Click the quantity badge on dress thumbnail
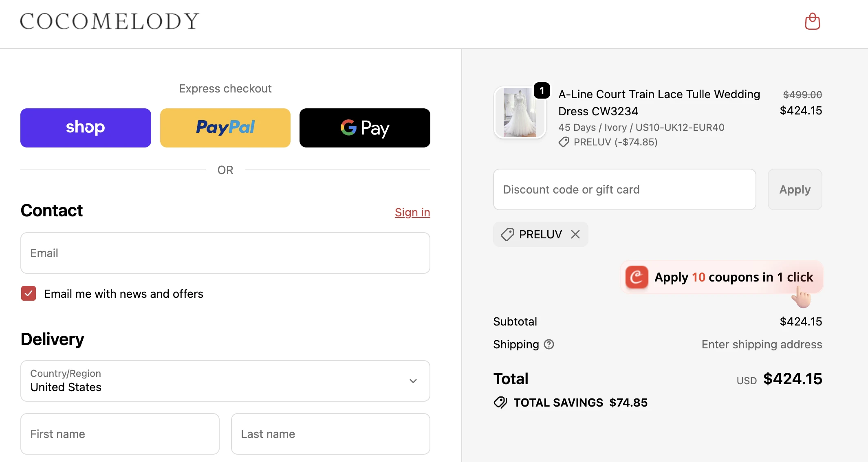This screenshot has width=868, height=462. tap(542, 90)
